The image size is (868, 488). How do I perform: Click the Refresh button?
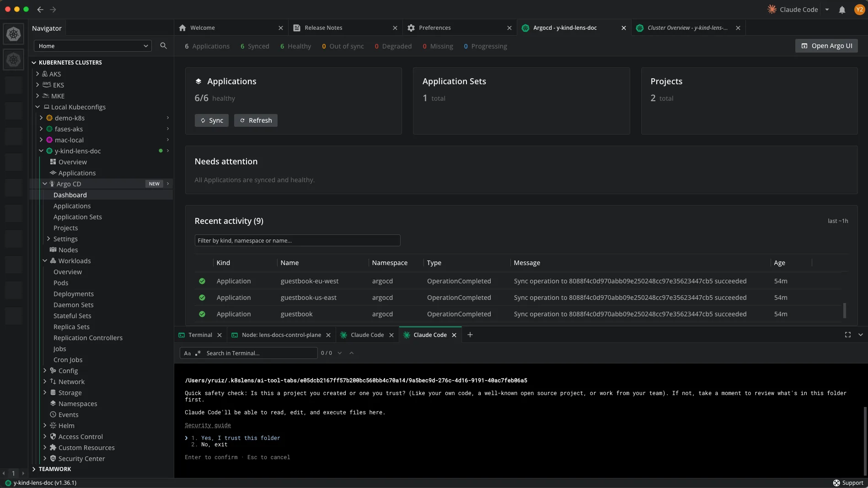click(x=256, y=120)
